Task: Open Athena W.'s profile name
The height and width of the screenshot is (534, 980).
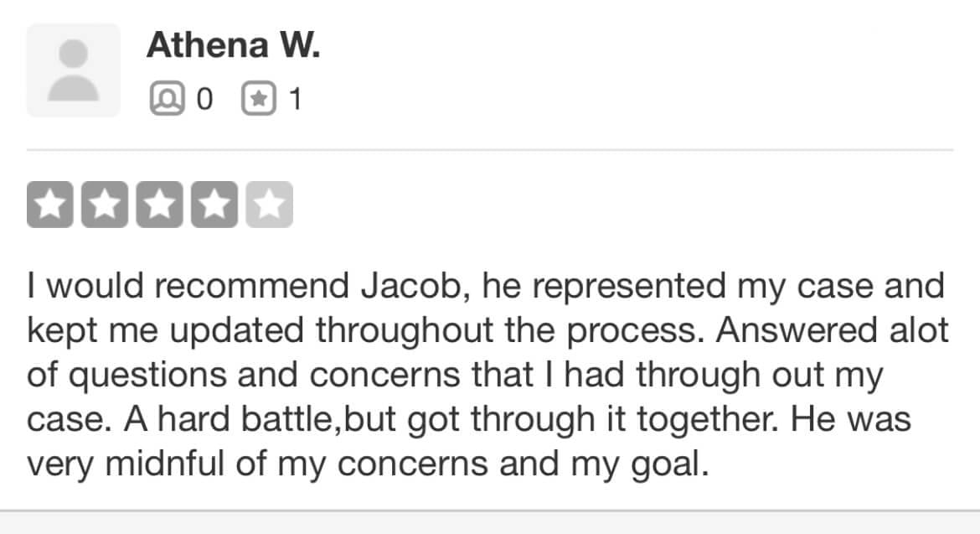Action: (x=233, y=45)
